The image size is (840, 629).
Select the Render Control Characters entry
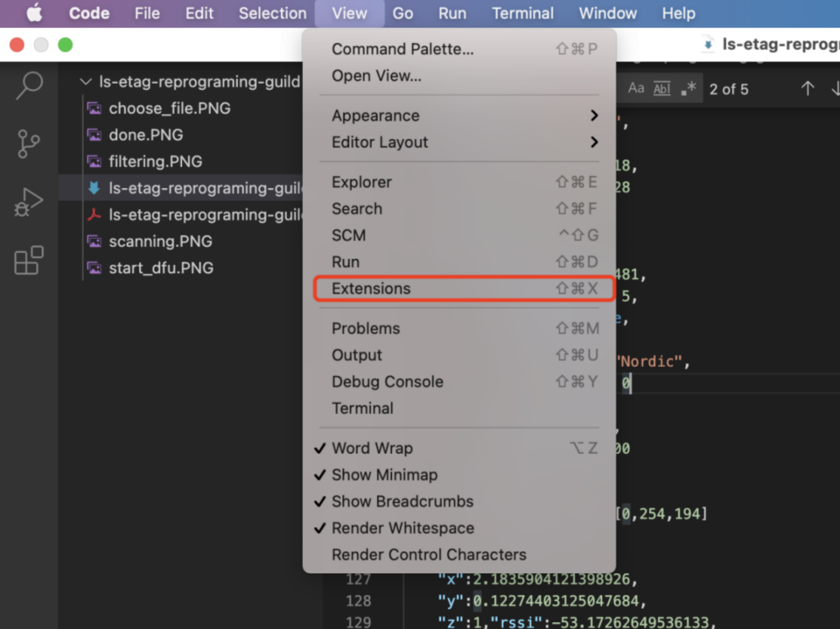pos(429,554)
